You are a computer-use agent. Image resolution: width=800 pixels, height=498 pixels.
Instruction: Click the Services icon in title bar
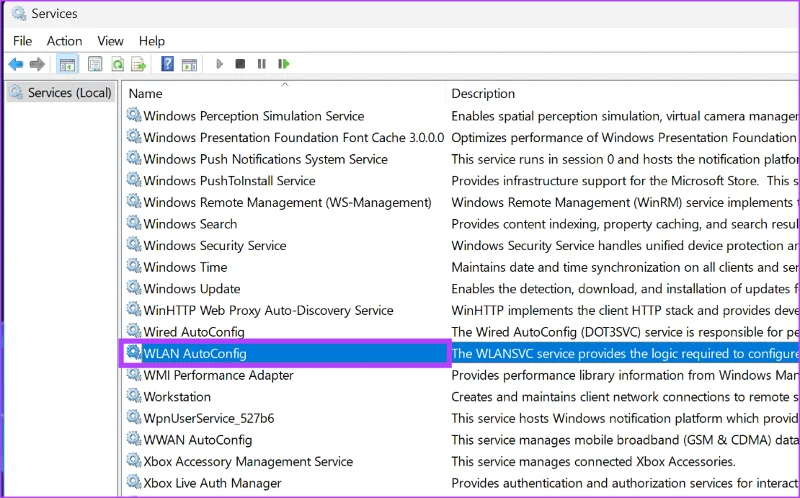19,13
